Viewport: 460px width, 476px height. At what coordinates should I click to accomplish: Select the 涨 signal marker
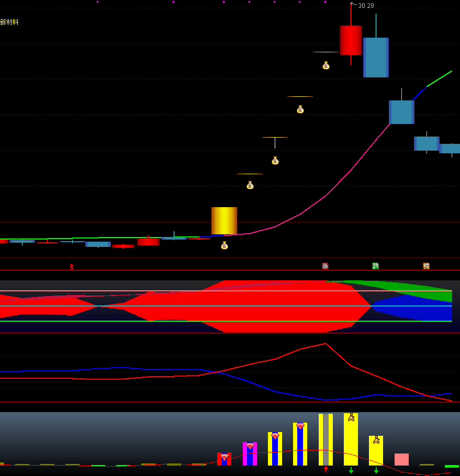click(x=325, y=266)
